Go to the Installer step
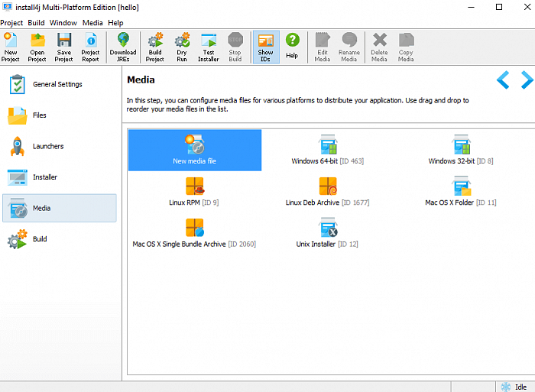The height and width of the screenshot is (392, 535). point(60,177)
